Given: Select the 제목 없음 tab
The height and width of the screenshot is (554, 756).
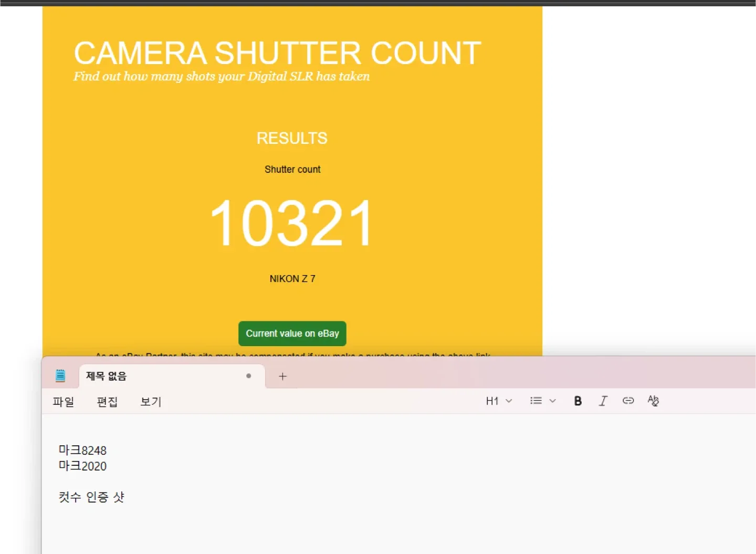Looking at the screenshot, I should pyautogui.click(x=172, y=376).
